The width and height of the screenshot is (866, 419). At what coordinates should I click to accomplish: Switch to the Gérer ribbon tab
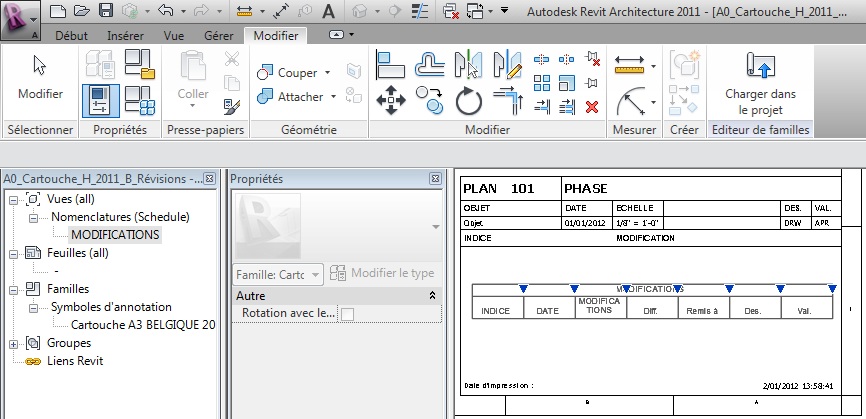click(219, 35)
